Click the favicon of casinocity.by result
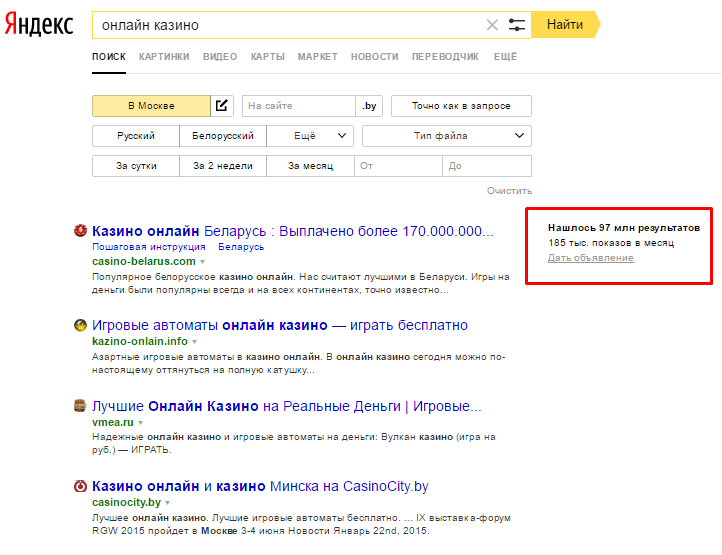 80,486
